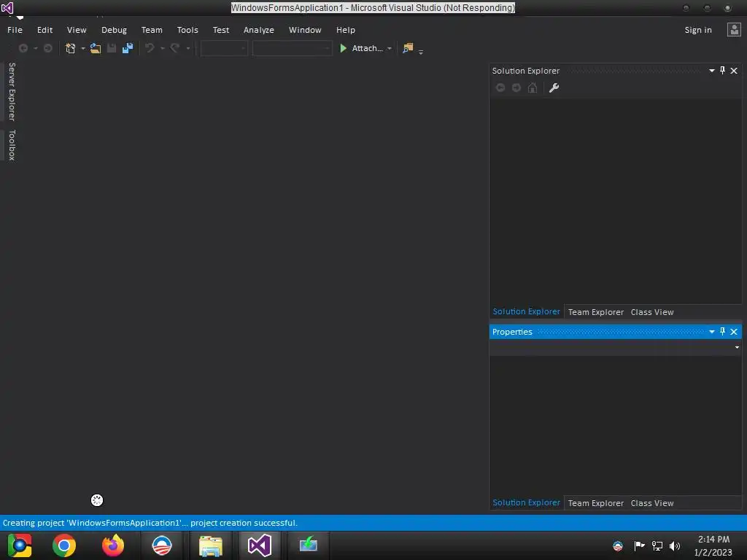
Task: Click the project creation status bar message
Action: (x=150, y=523)
